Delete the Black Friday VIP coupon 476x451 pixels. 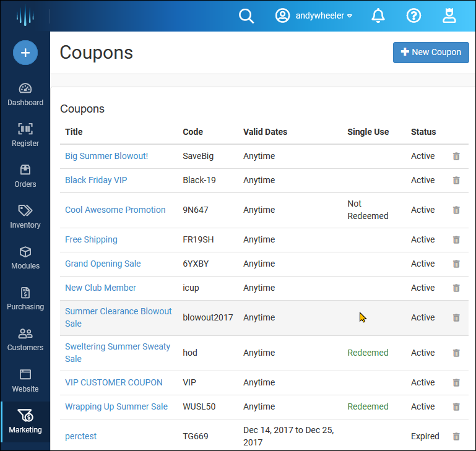[x=456, y=181]
